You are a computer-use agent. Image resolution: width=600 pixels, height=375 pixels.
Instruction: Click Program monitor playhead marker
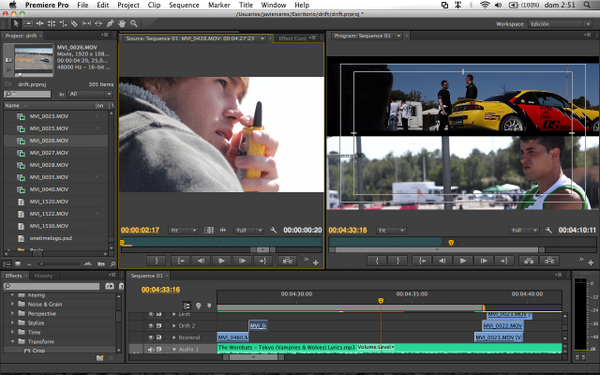pos(451,243)
